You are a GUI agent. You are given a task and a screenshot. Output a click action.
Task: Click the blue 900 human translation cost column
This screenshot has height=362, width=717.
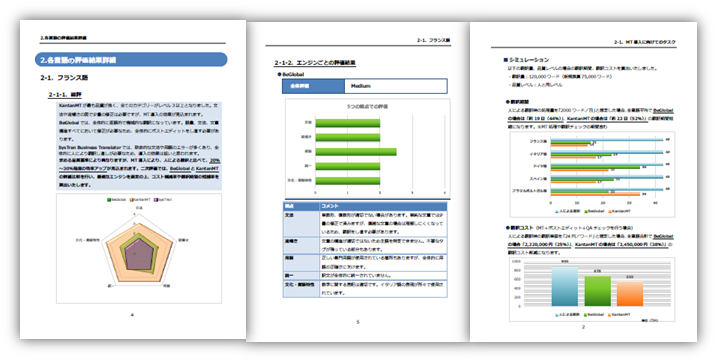pos(565,286)
